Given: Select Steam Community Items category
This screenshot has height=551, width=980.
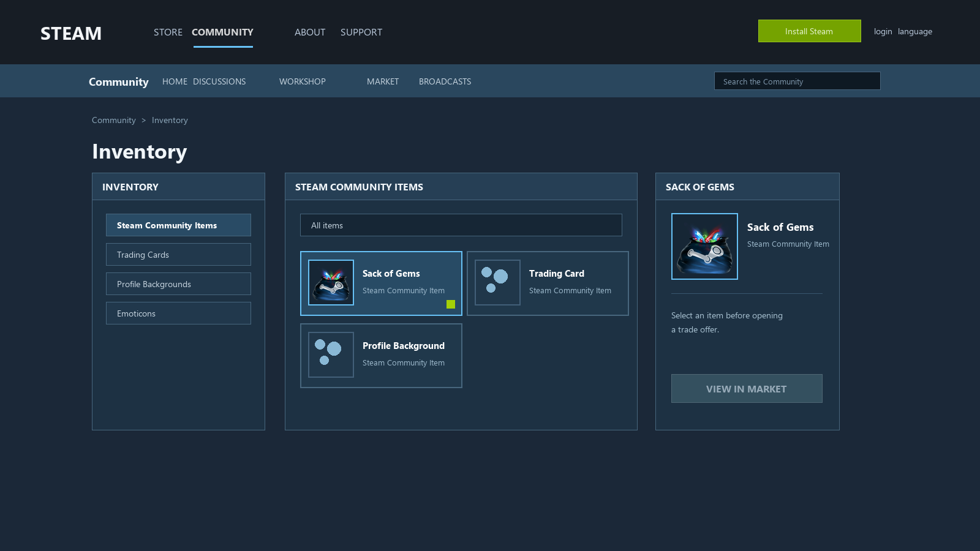Looking at the screenshot, I should (178, 225).
